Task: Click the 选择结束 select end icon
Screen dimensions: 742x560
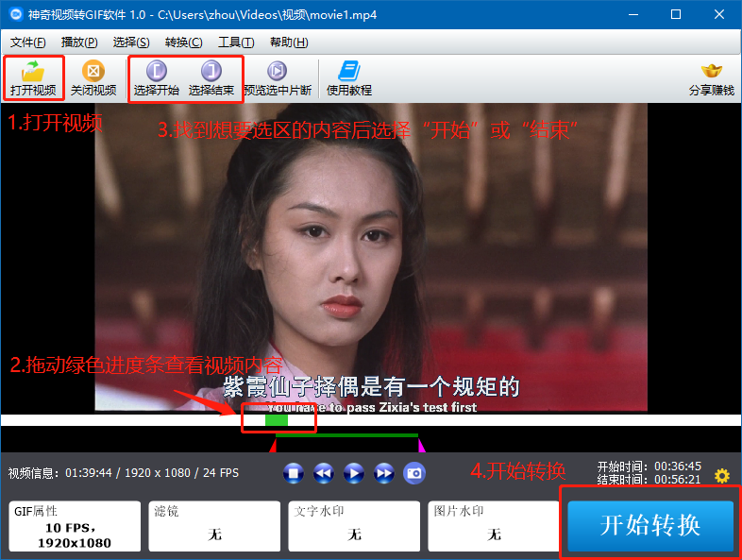Action: point(211,71)
